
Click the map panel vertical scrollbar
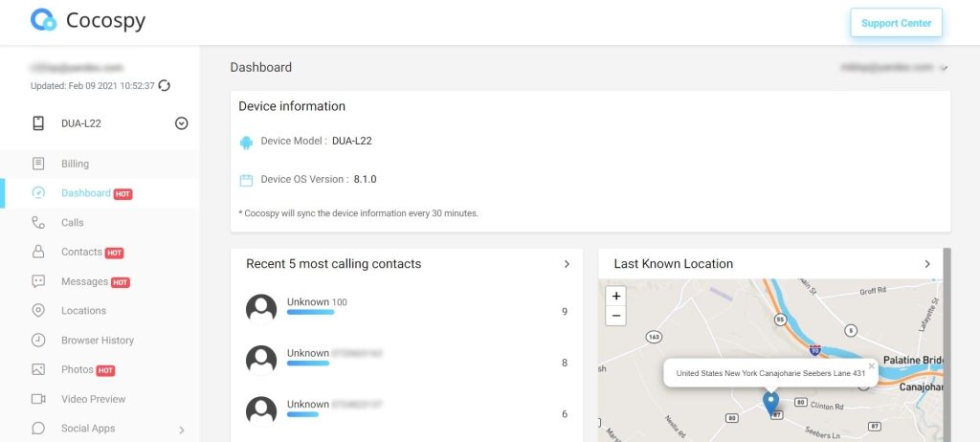coord(947,345)
